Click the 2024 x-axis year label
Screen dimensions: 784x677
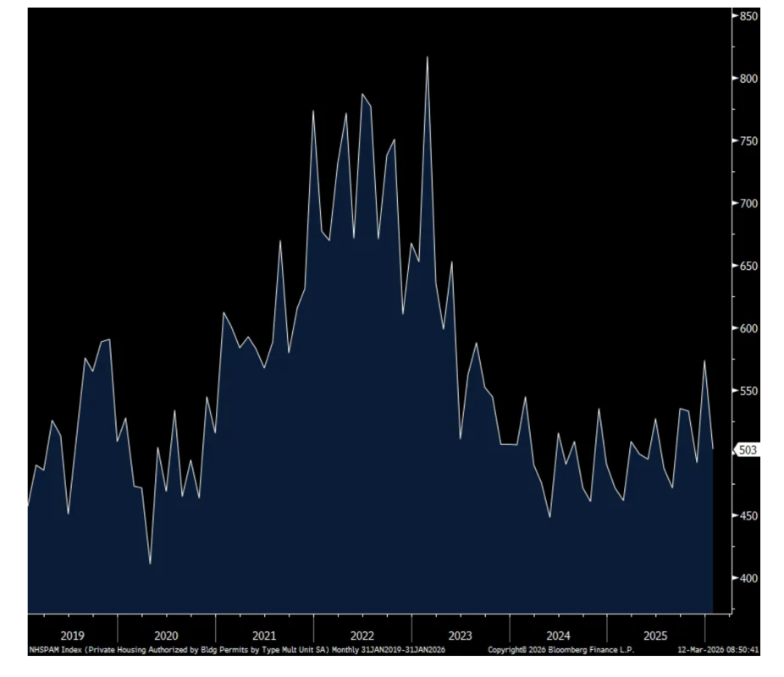click(x=558, y=636)
